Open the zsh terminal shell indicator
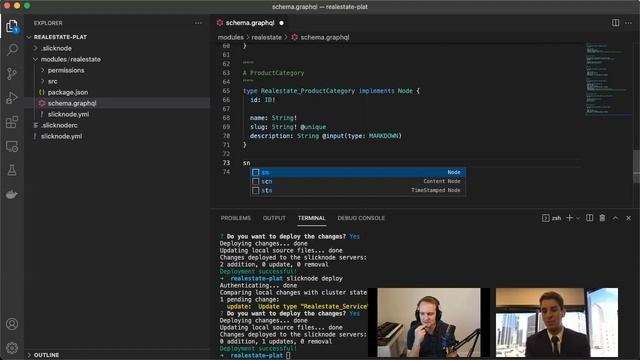 (x=551, y=218)
